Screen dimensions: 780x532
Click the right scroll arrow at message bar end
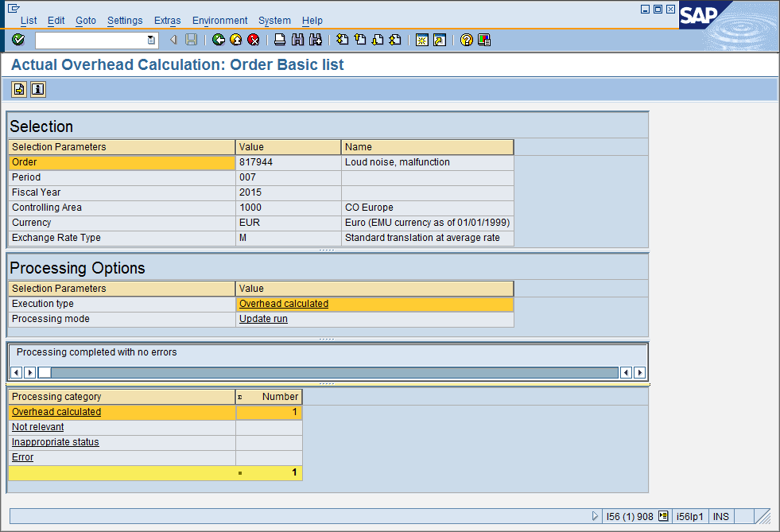(x=640, y=372)
